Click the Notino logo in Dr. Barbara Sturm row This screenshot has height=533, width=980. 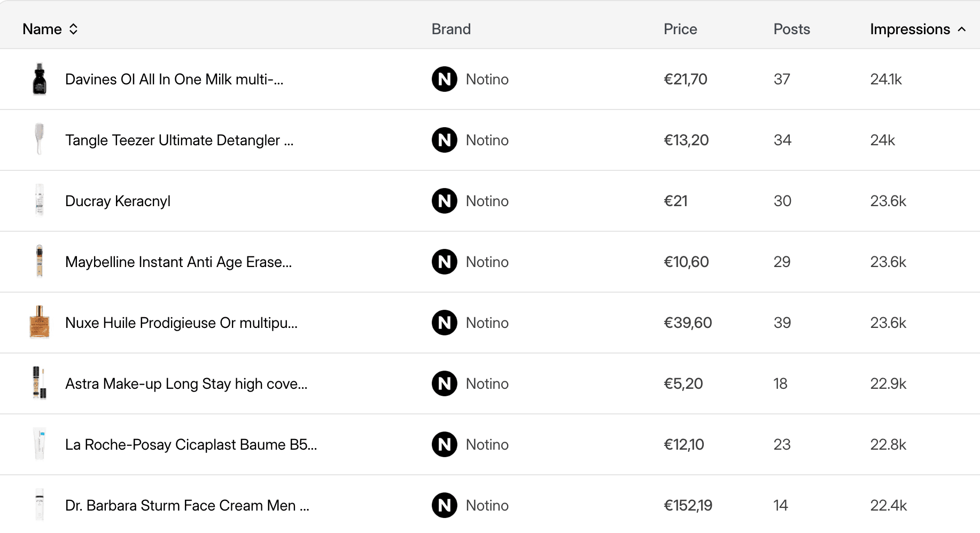[x=444, y=505]
